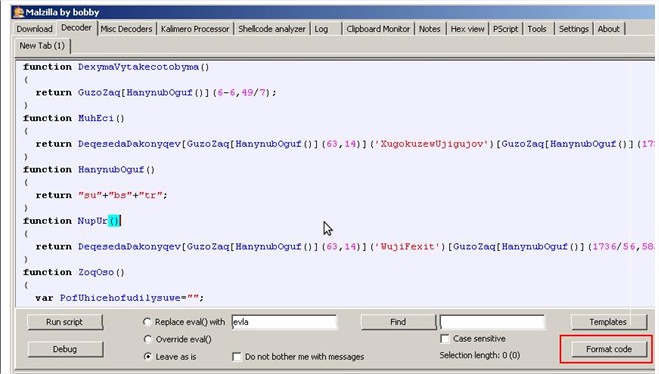The height and width of the screenshot is (374, 659).
Task: Open the Download tab
Action: click(34, 29)
